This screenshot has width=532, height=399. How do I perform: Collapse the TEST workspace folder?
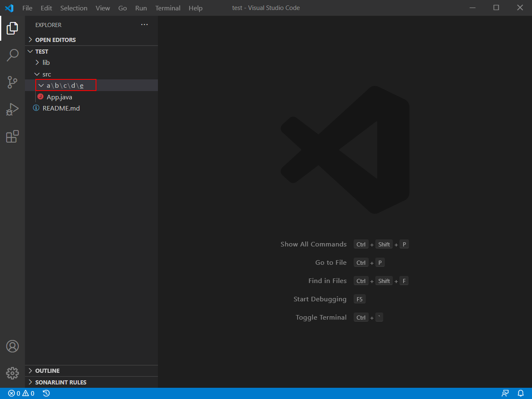coord(91,52)
